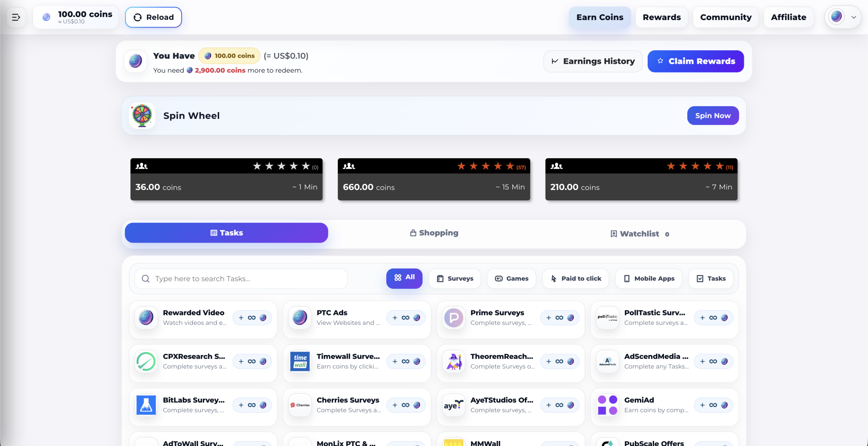This screenshot has width=868, height=446.
Task: Click the coin icon in balance header
Action: [46, 17]
